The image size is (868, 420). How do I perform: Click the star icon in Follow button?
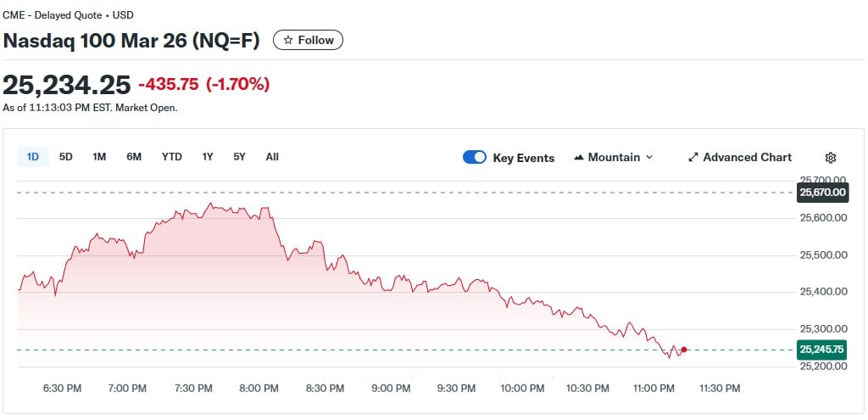288,40
